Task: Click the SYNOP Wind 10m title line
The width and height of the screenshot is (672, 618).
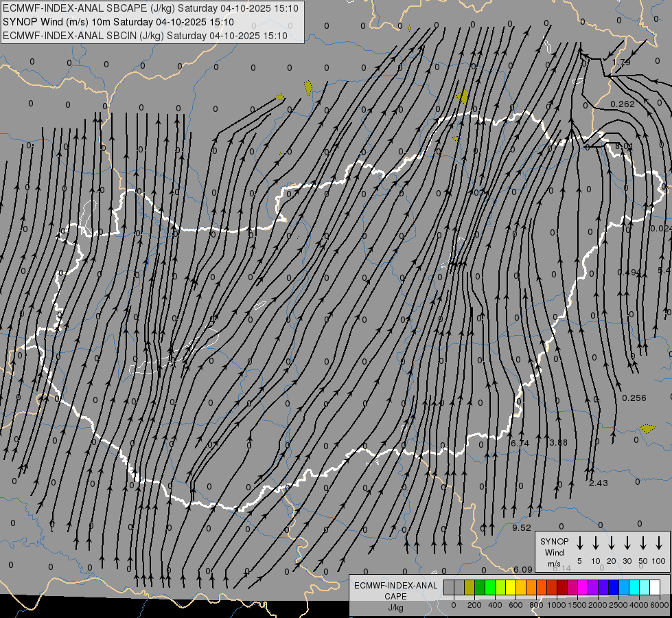Action: coord(118,22)
